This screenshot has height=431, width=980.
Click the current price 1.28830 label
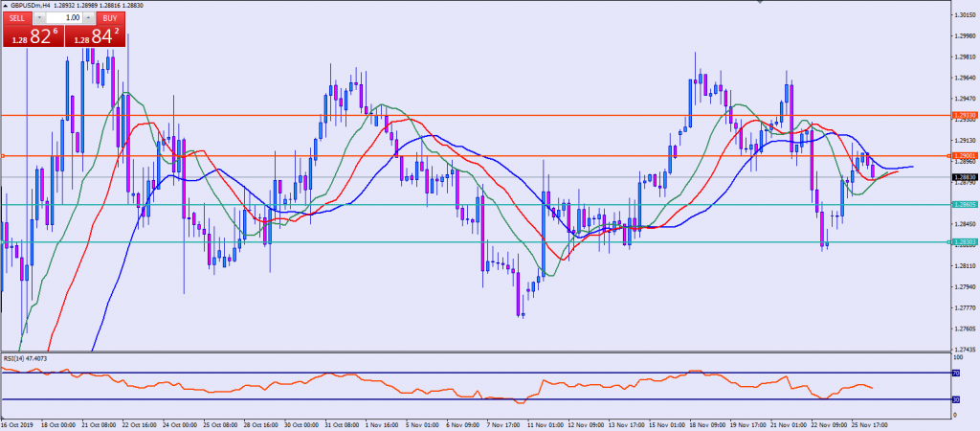point(965,177)
